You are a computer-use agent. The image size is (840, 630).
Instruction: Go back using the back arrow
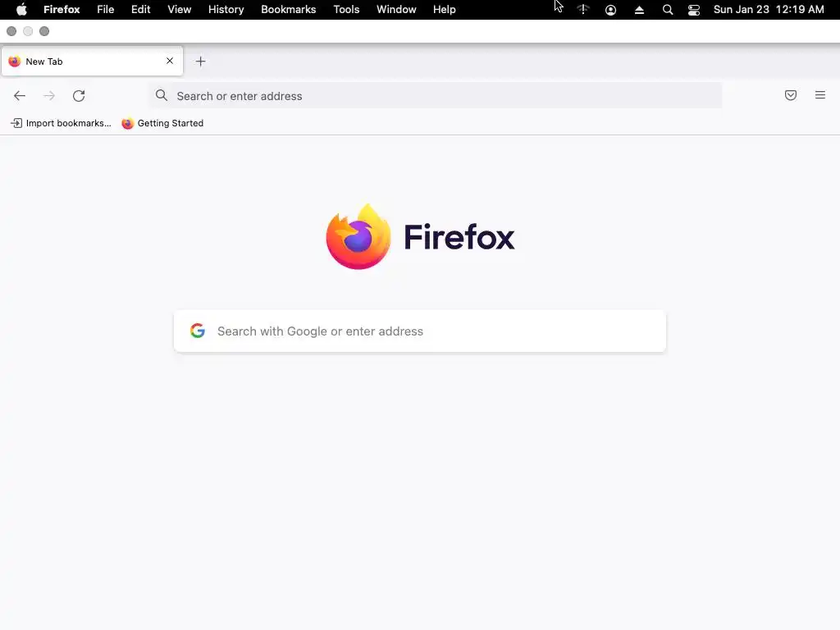[x=20, y=96]
